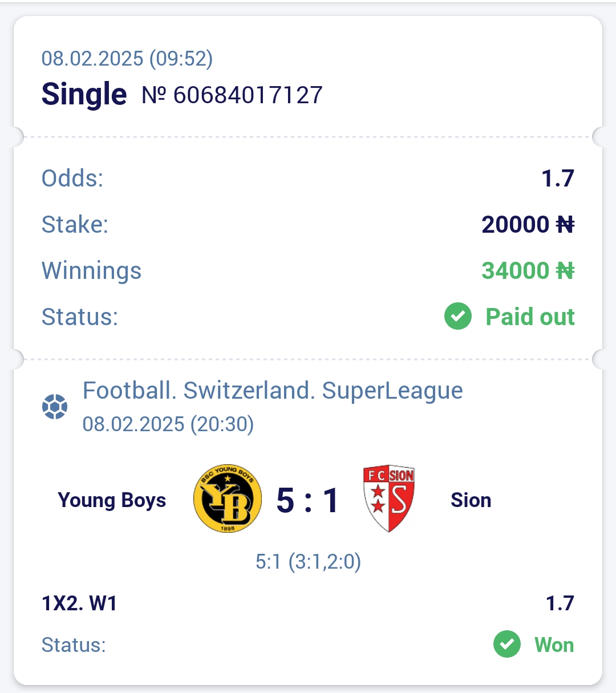Click the Young Boys club crest
The width and height of the screenshot is (616, 693).
pyautogui.click(x=228, y=499)
